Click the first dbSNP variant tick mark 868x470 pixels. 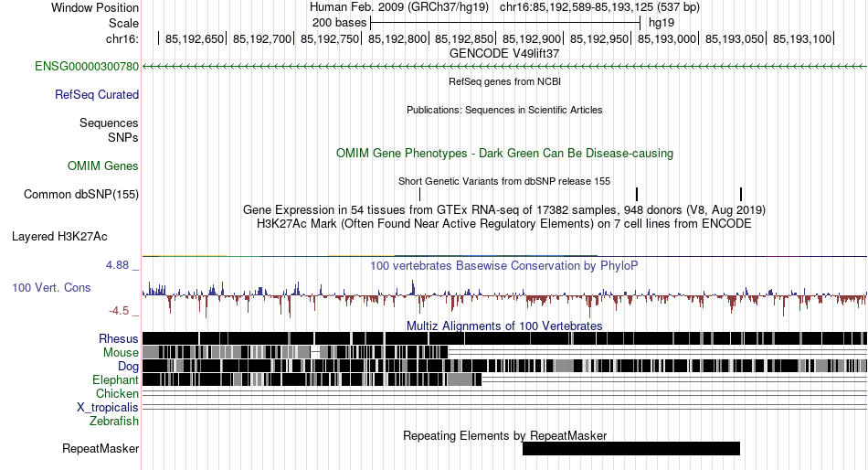[x=419, y=194]
